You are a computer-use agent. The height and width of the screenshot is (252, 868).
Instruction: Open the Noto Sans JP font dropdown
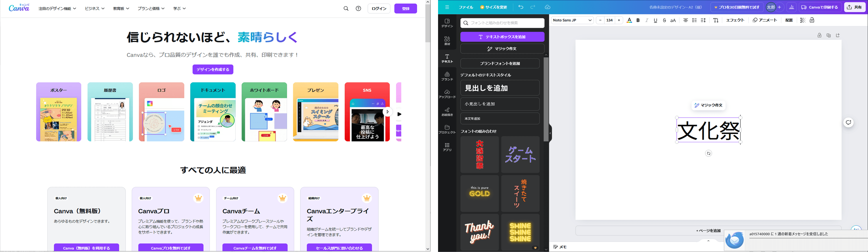pyautogui.click(x=572, y=20)
